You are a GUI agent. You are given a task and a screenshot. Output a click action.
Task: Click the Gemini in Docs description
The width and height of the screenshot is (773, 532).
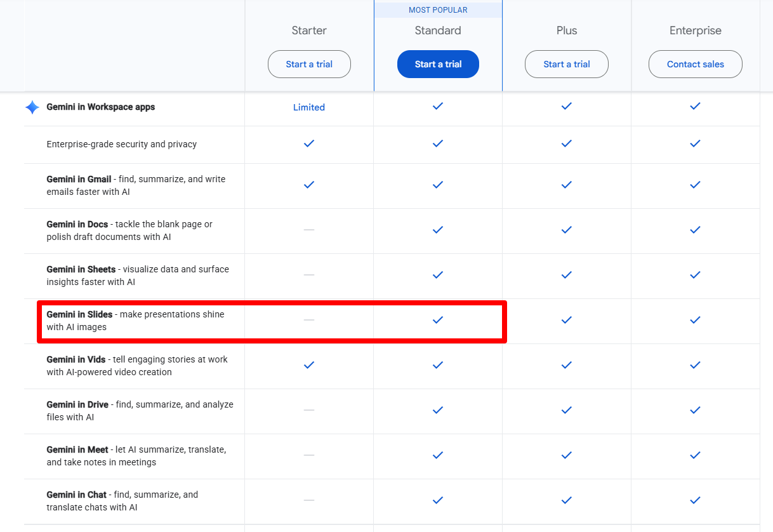129,230
